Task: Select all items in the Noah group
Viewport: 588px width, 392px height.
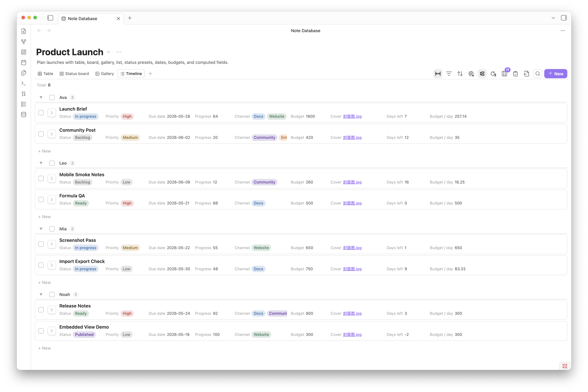Action: [52, 295]
